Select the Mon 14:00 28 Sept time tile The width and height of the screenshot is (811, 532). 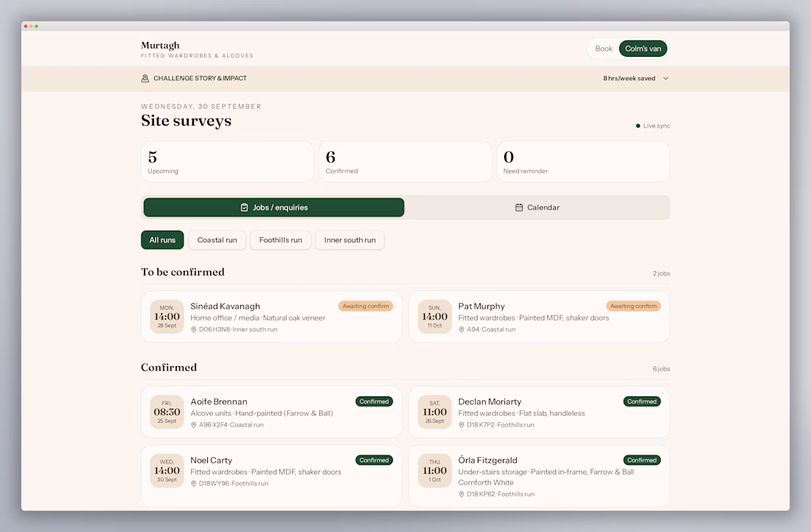(x=167, y=316)
